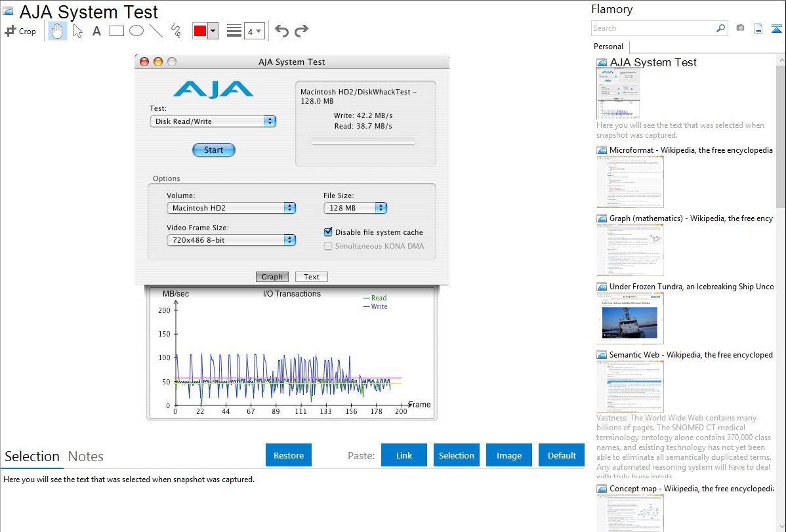This screenshot has width=786, height=532.
Task: Click the blue Write legend entry
Action: [x=375, y=306]
